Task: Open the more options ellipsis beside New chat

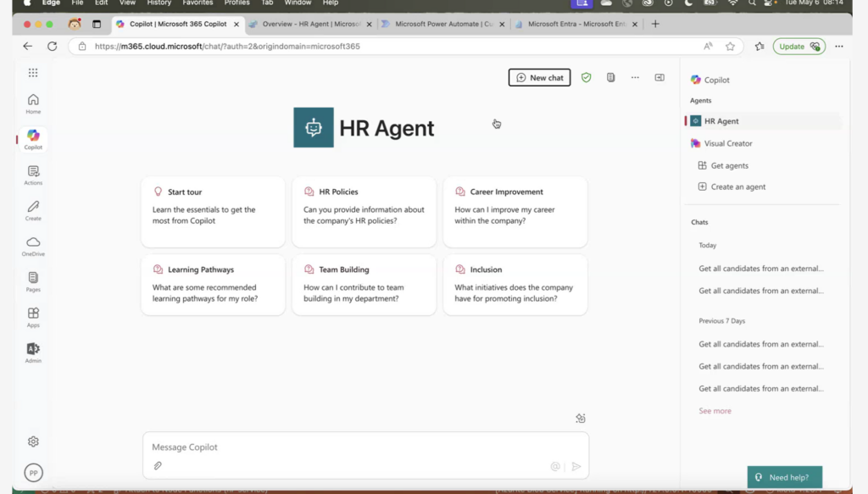Action: [x=635, y=77]
